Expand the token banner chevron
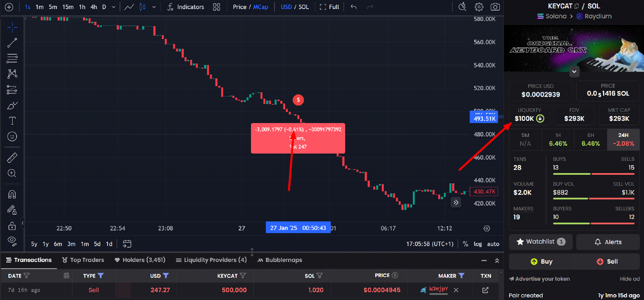 (x=574, y=72)
